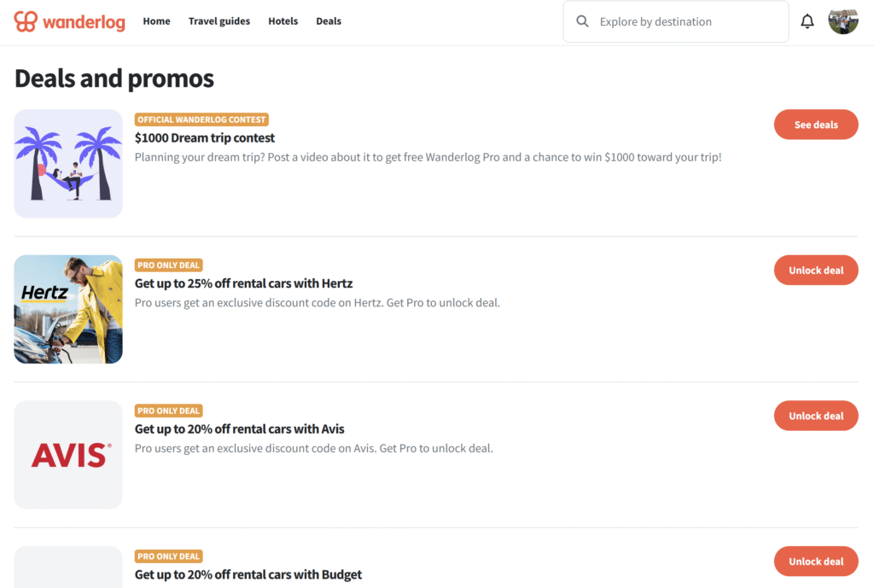Click the Official Wanderlog Contest badge
The width and height of the screenshot is (874, 588).
[201, 119]
